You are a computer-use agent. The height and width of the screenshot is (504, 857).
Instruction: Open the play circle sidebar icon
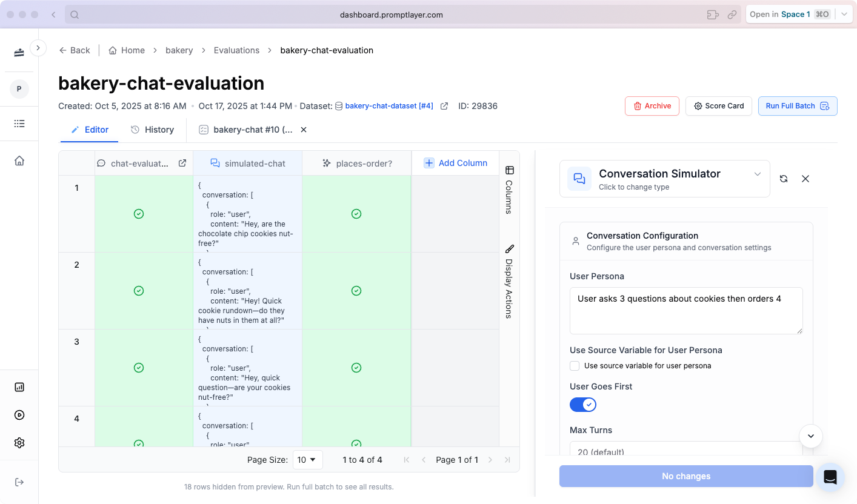(19, 415)
